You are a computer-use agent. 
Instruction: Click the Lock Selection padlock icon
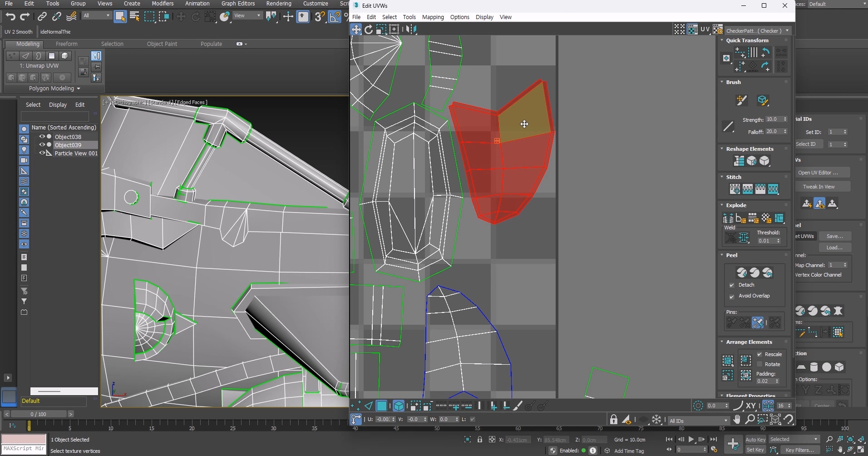click(x=614, y=420)
